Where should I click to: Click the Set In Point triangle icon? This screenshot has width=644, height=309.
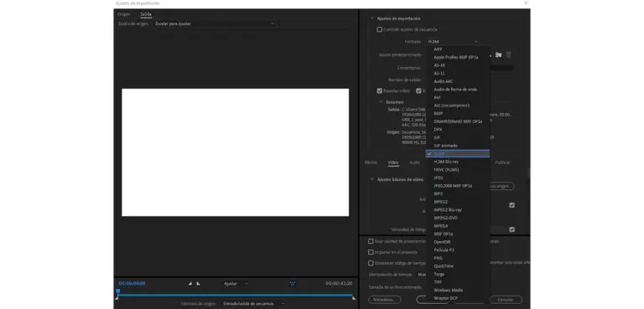tap(190, 284)
